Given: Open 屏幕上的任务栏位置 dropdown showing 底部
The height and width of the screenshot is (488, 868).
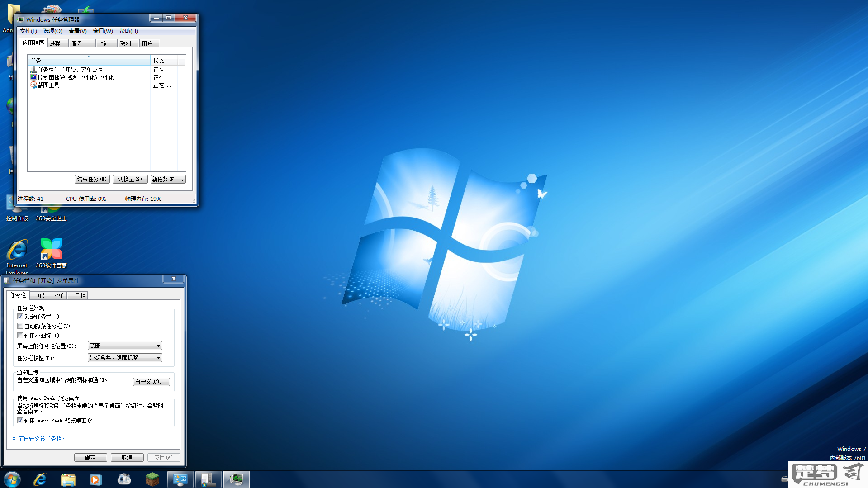Looking at the screenshot, I should click(125, 346).
